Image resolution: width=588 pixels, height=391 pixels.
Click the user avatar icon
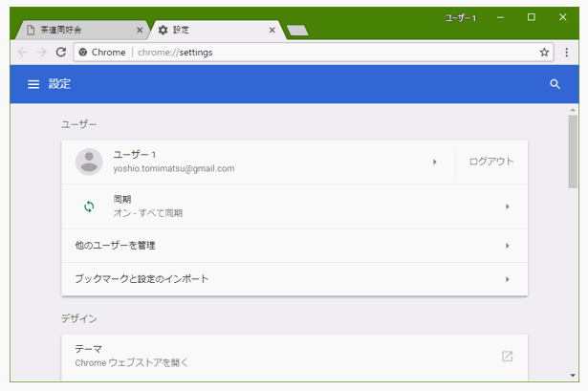point(89,162)
